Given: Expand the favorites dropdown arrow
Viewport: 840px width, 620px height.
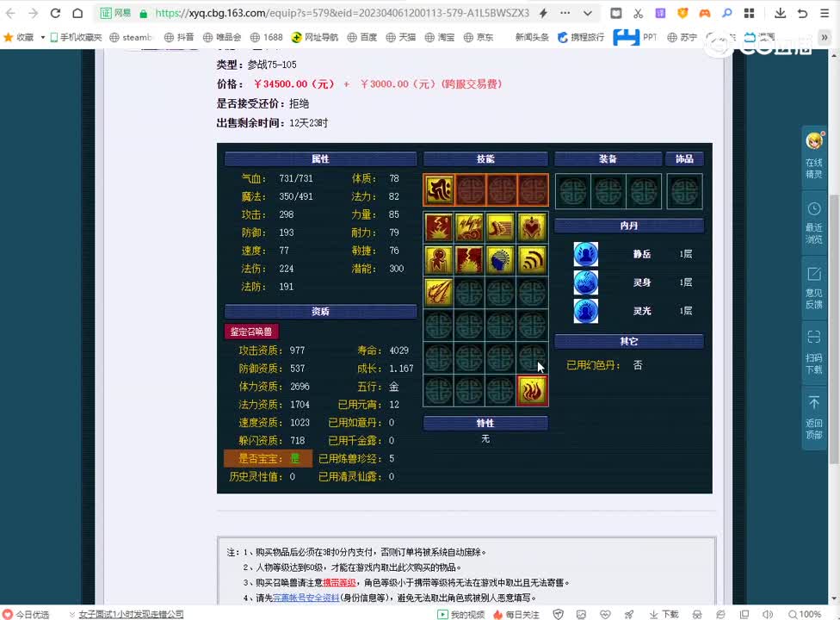Looking at the screenshot, I should tap(42, 38).
